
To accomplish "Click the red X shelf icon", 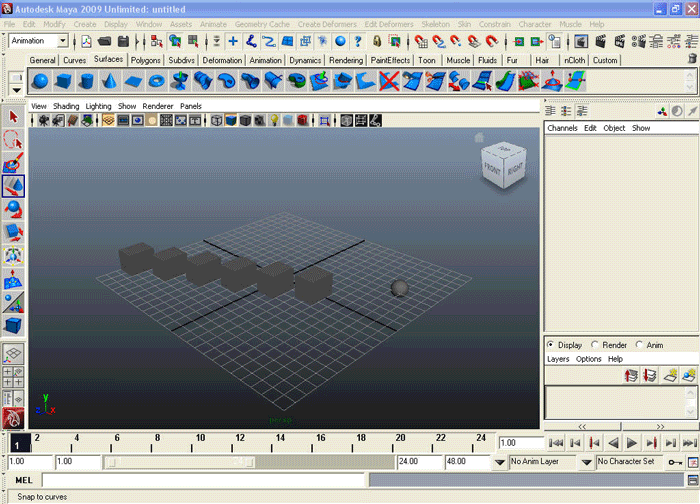I will [388, 81].
